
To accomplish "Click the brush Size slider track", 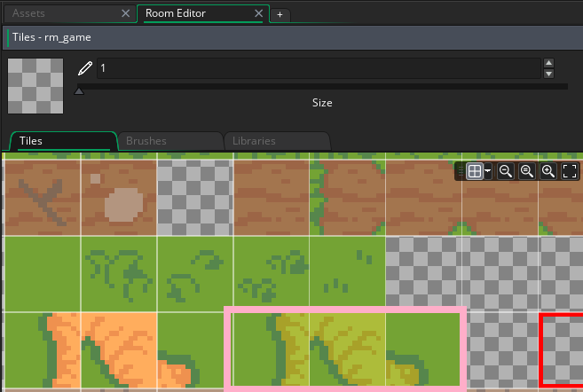I will pyautogui.click(x=322, y=86).
